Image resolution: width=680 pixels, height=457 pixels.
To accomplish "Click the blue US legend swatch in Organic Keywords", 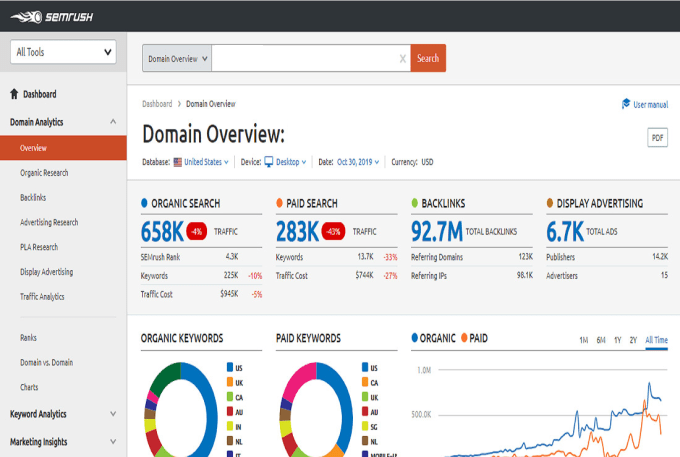I will 230,368.
